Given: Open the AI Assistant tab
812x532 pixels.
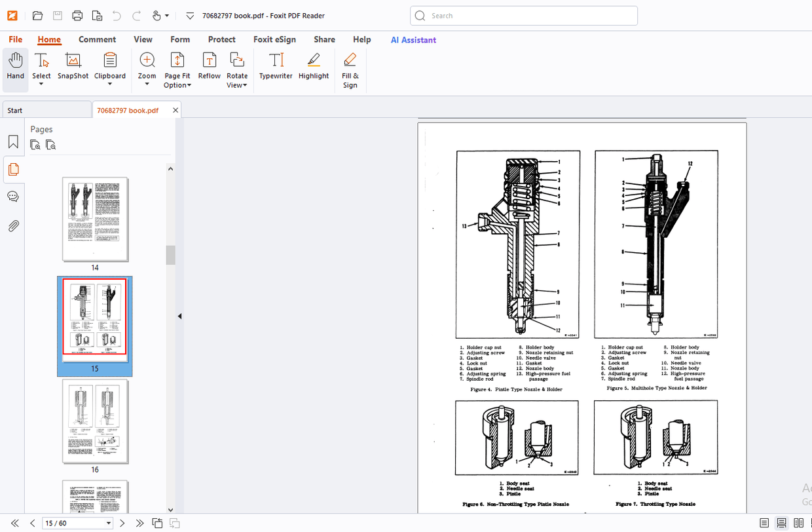Looking at the screenshot, I should 413,40.
